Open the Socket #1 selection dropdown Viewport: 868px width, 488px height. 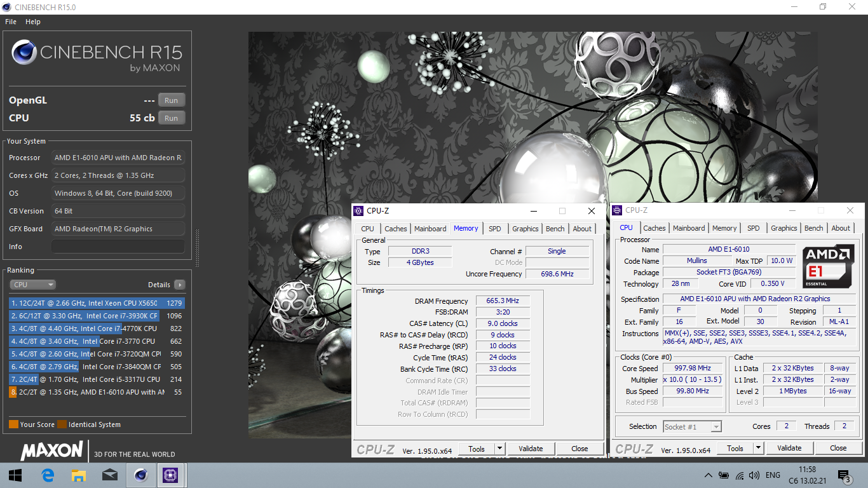pyautogui.click(x=693, y=427)
